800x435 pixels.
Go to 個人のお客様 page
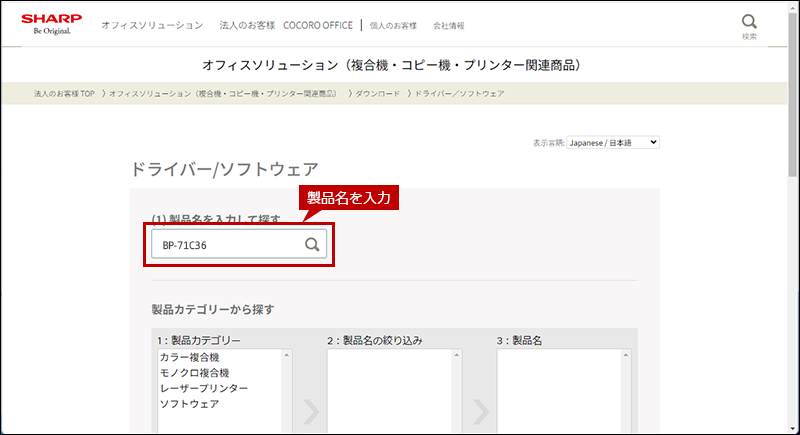pyautogui.click(x=396, y=25)
